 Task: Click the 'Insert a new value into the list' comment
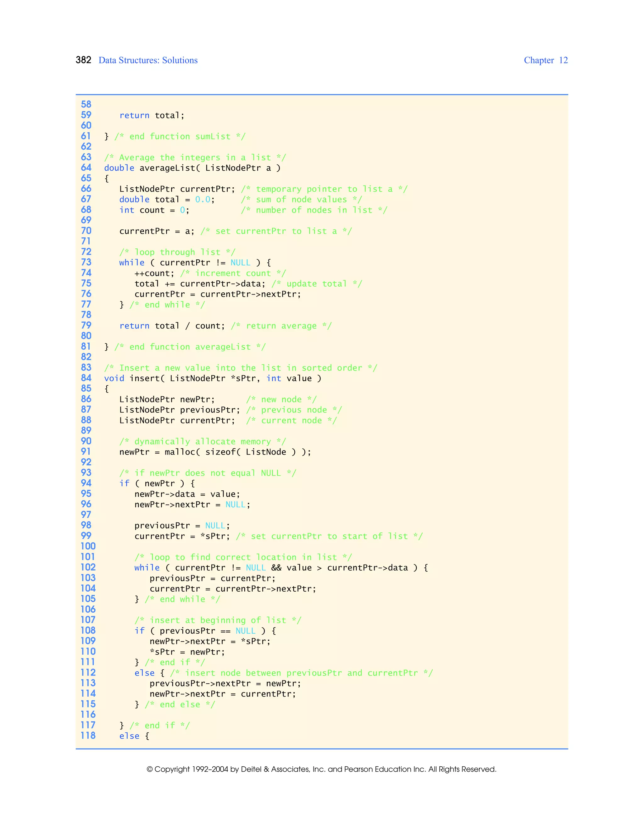click(241, 368)
